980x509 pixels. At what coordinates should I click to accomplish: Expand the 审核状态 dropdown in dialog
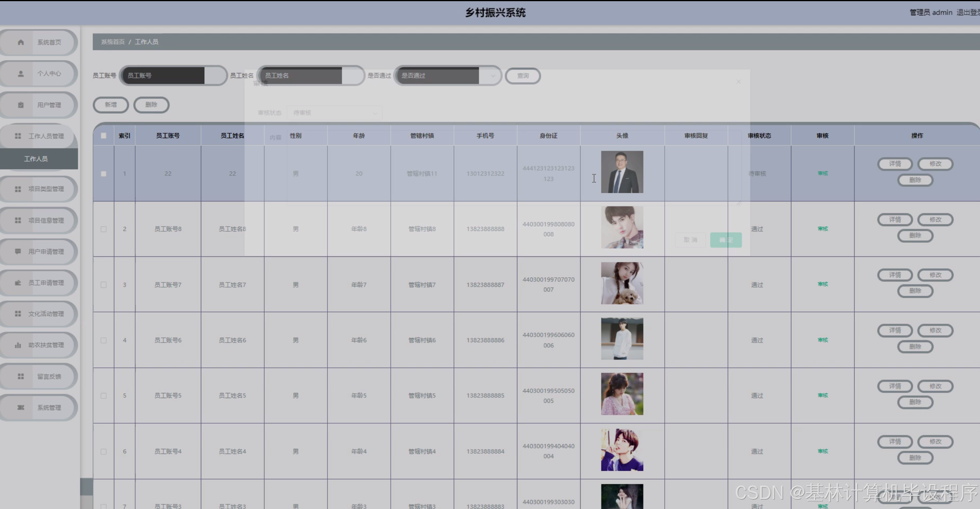coord(334,113)
